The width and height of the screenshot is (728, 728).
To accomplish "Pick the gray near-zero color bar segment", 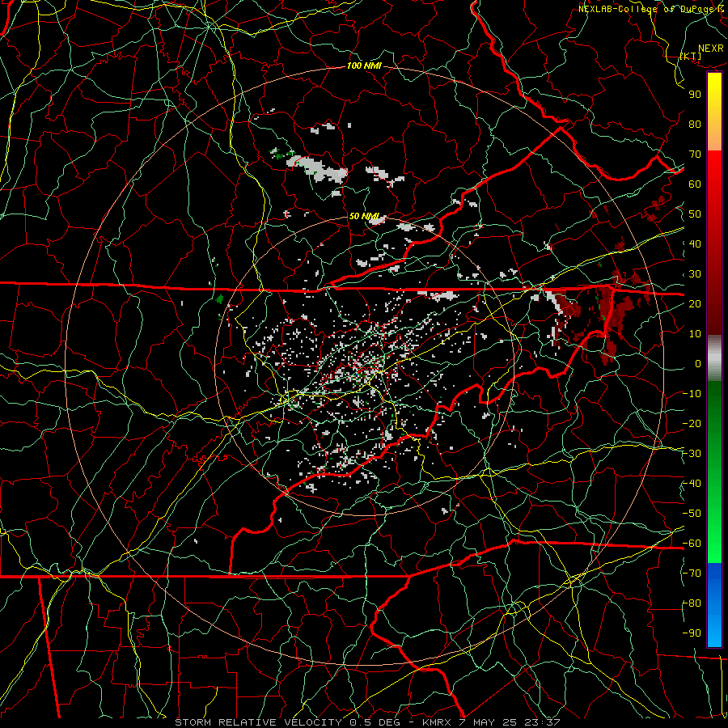I will [714, 358].
